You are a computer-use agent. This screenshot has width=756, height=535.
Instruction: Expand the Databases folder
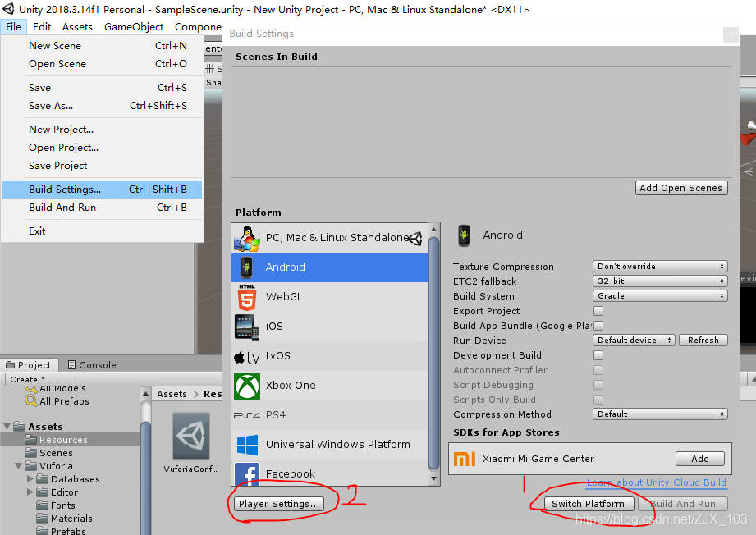[30, 478]
